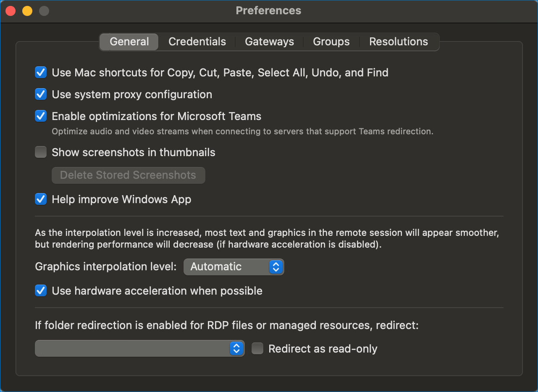Toggle Enable optimizations for Microsoft Teams
This screenshot has width=538, height=392.
pos(41,116)
